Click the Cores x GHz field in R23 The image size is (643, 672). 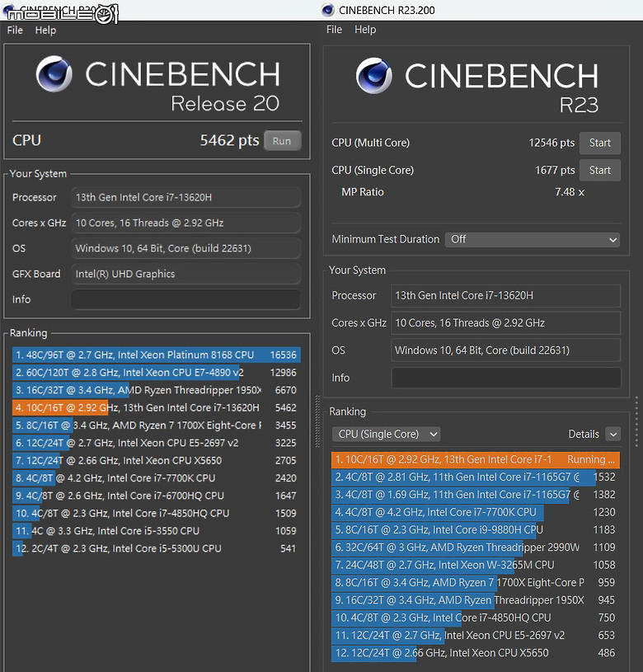coord(506,323)
